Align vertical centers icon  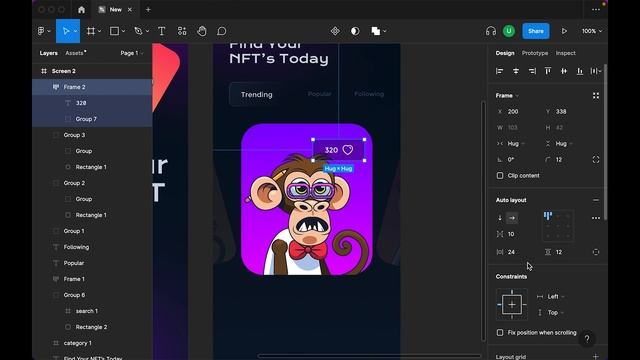(564, 71)
